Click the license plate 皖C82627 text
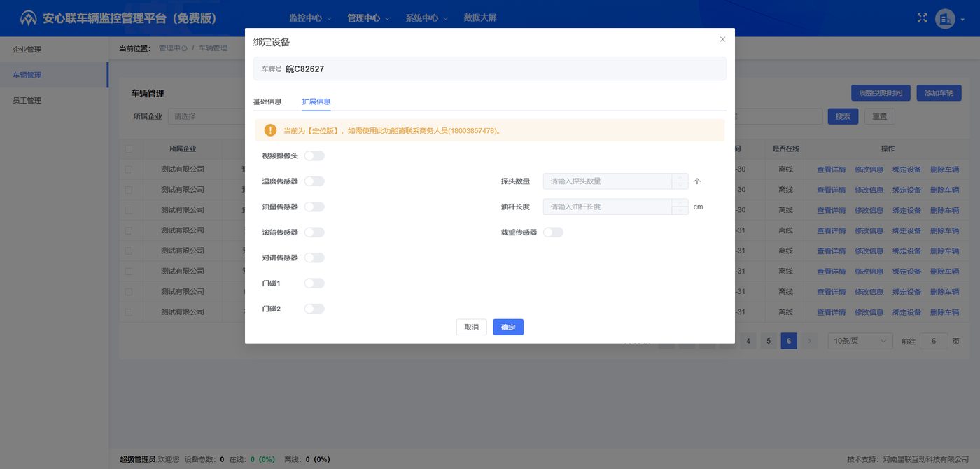This screenshot has height=469, width=980. point(304,69)
